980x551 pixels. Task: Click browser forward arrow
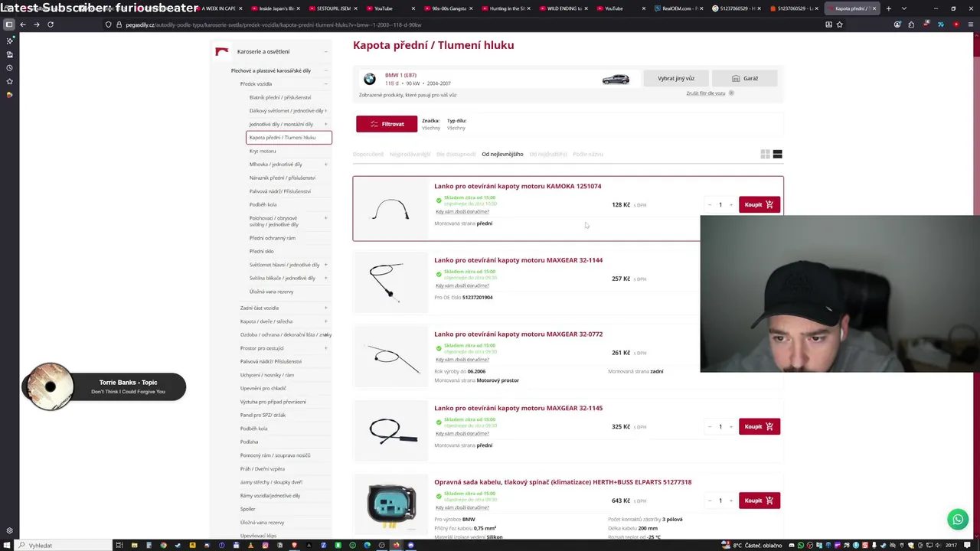pos(36,24)
